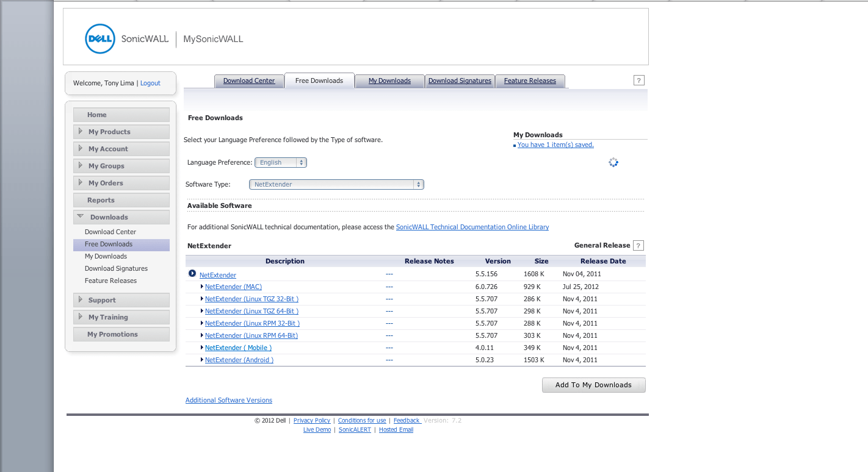Click the Release Date column header

pos(603,261)
